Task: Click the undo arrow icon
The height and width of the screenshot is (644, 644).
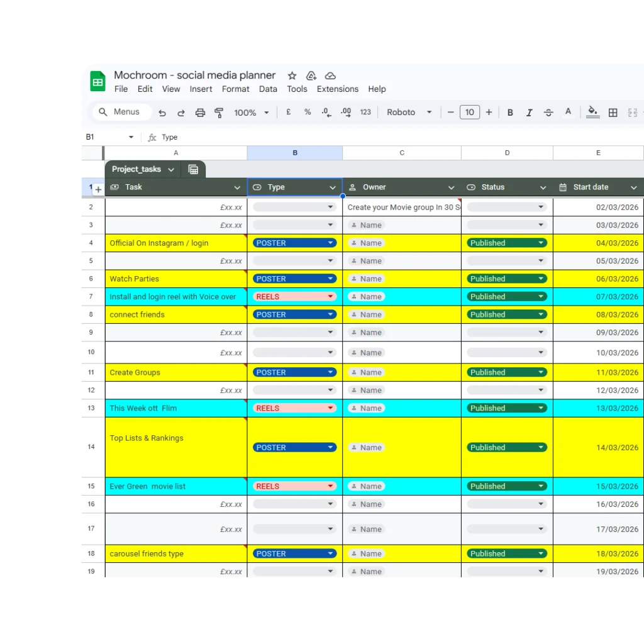Action: point(162,113)
